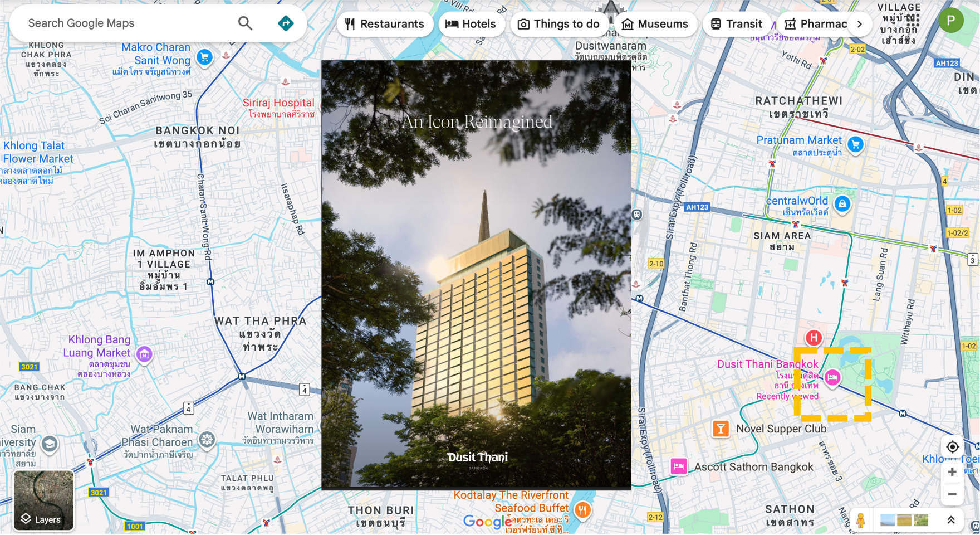Select the Restaurants category chip
Viewport: 980px width, 535px height.
(385, 24)
